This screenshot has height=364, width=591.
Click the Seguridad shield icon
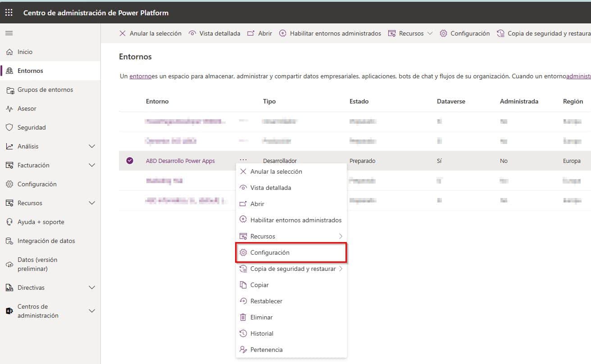coord(9,127)
